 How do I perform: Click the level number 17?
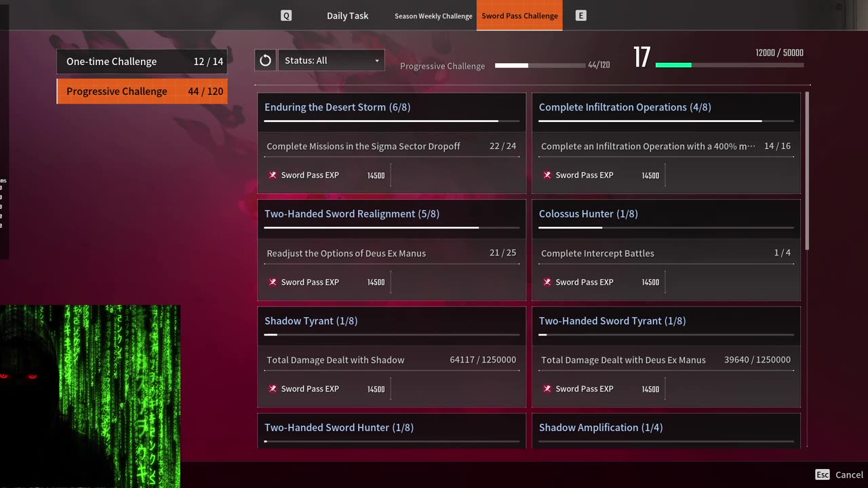coord(642,58)
